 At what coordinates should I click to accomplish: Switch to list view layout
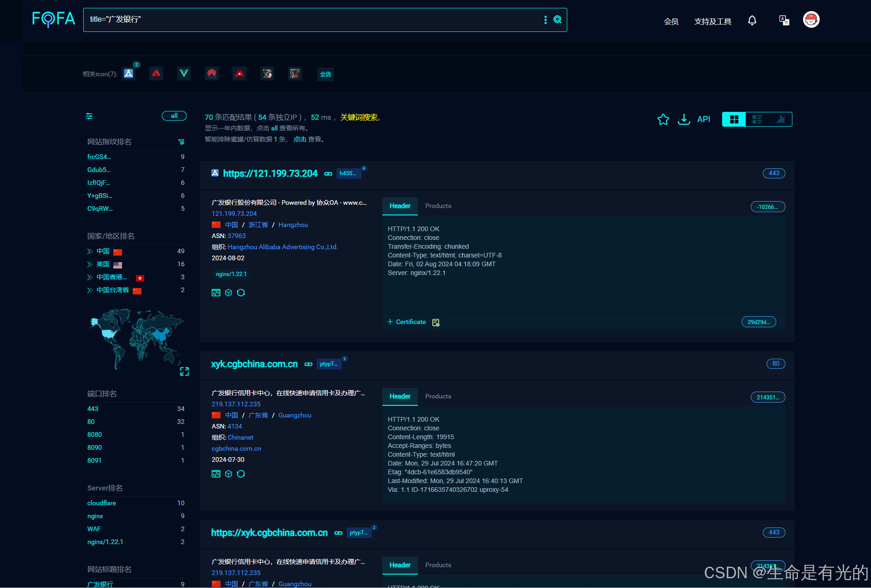point(757,119)
